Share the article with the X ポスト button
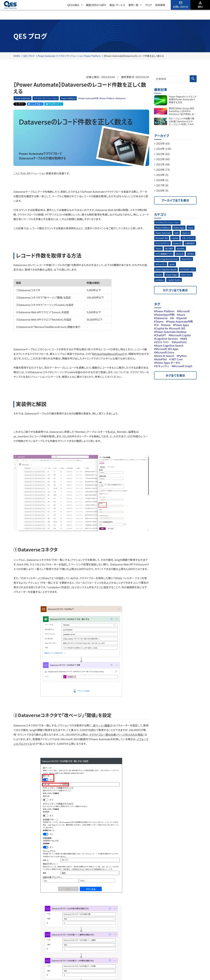The width and height of the screenshot is (210, 980). (19, 104)
